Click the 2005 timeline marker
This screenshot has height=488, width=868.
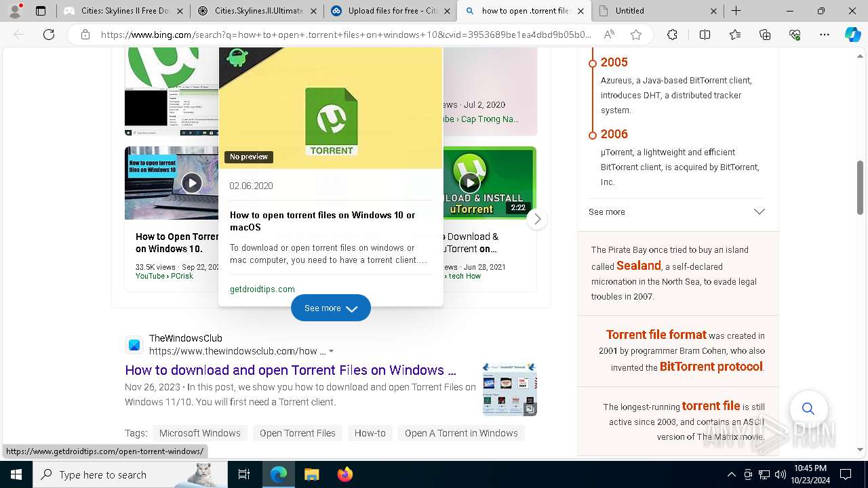pyautogui.click(x=593, y=63)
